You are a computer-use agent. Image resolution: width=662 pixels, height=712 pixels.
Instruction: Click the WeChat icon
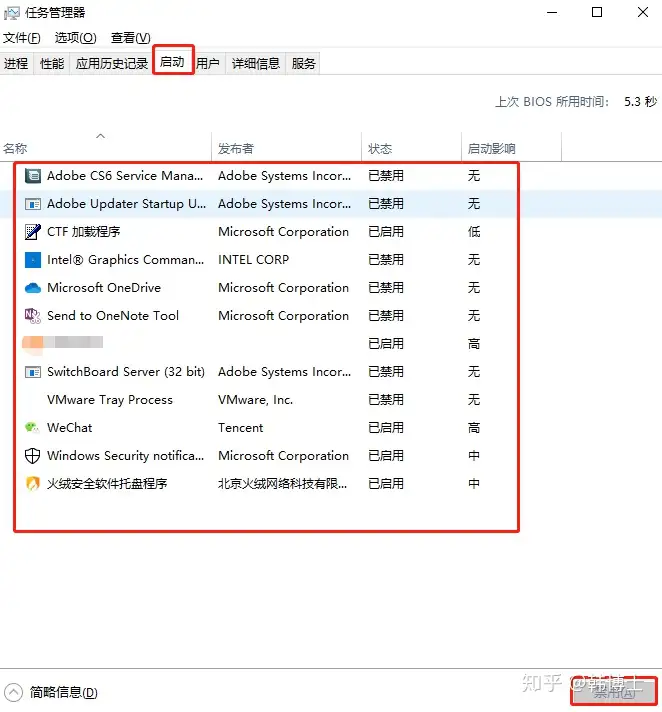point(32,427)
